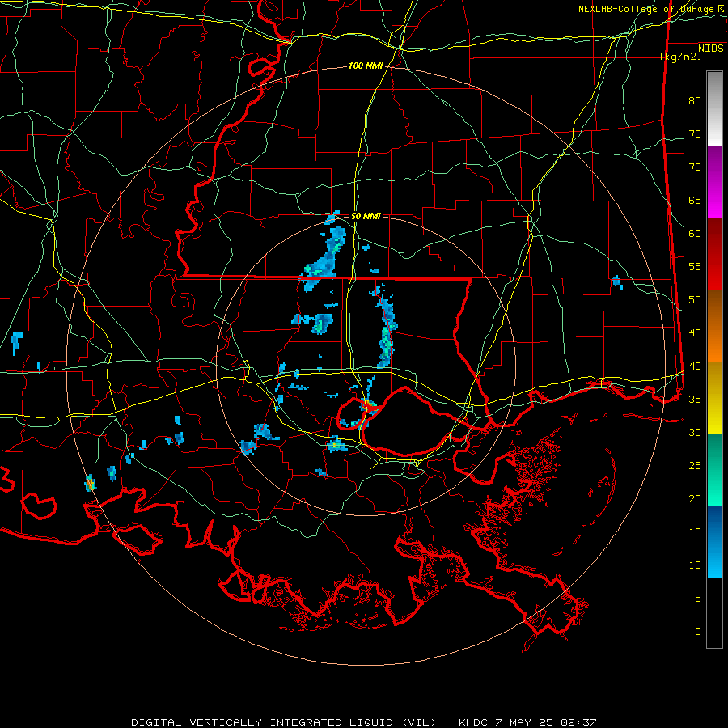Click the 40 value on the color scale

click(x=695, y=366)
